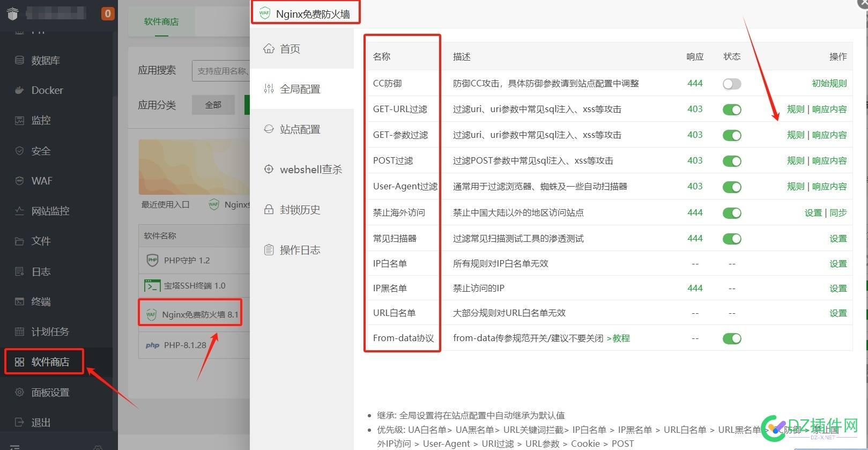Screen dimensions: 868x450
Task: Click 响应内容 for User-Agent过滤
Action: (x=829, y=186)
